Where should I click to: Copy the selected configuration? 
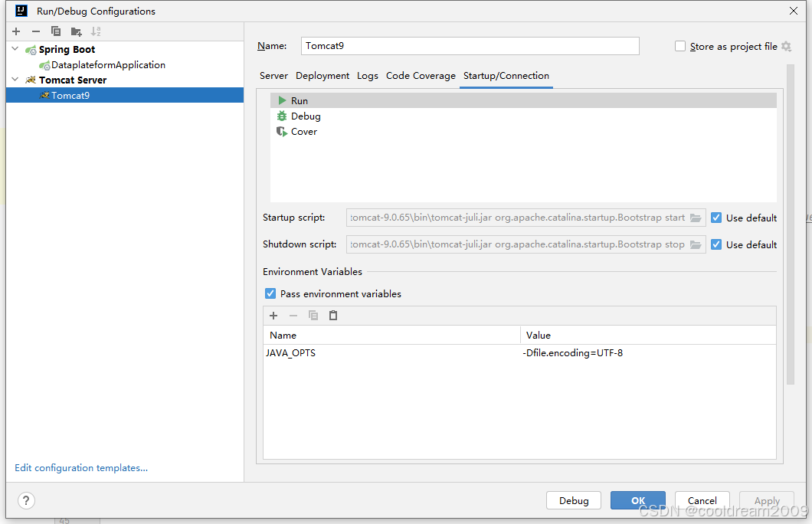click(56, 31)
